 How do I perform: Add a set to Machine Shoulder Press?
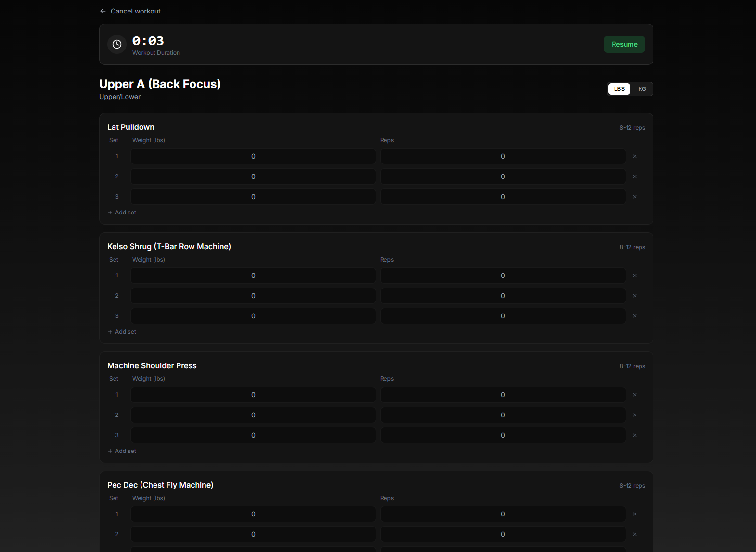(x=122, y=451)
